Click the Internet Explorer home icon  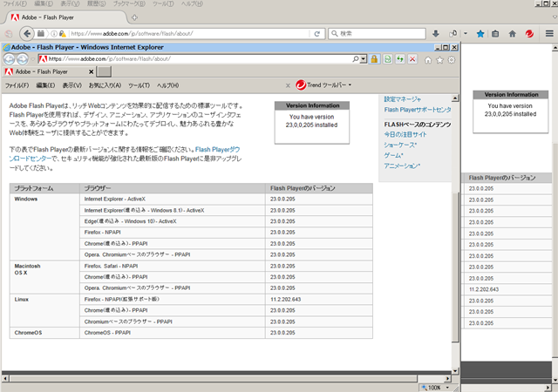pos(428,60)
